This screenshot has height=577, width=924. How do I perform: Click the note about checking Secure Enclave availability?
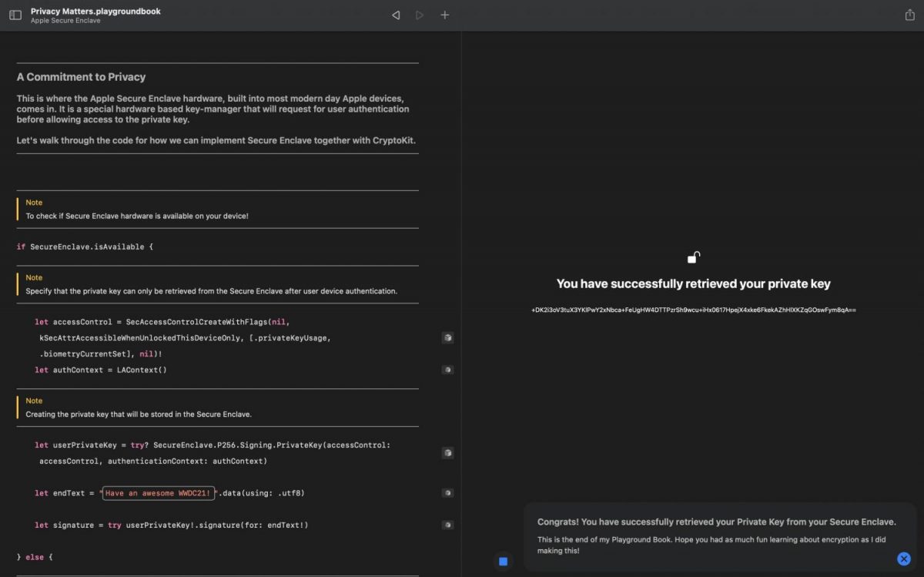tap(137, 216)
